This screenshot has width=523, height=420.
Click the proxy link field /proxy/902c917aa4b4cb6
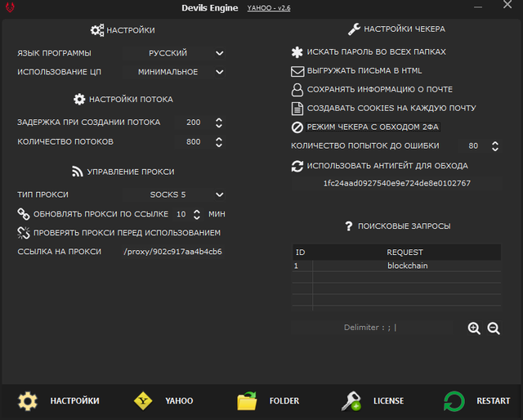(172, 252)
